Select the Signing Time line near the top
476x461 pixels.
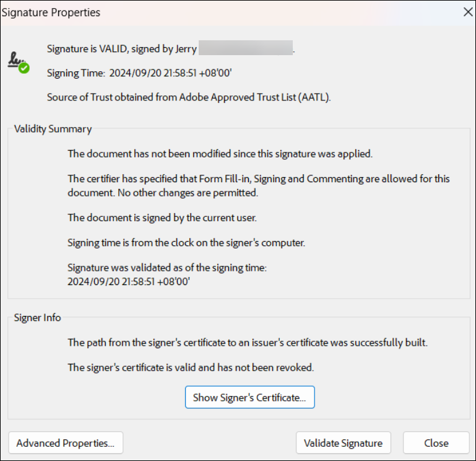point(139,73)
